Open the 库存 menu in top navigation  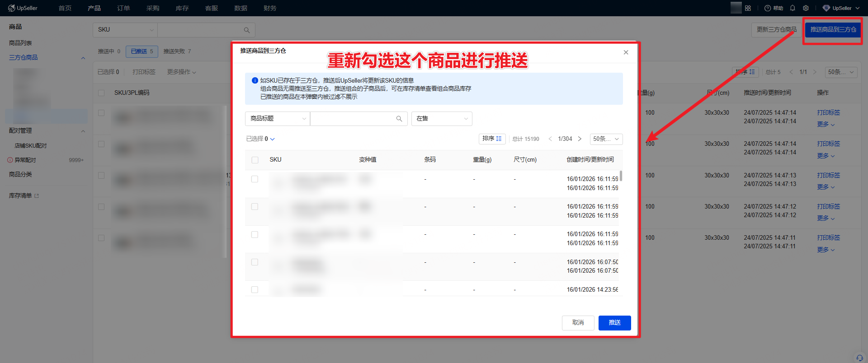(x=182, y=8)
